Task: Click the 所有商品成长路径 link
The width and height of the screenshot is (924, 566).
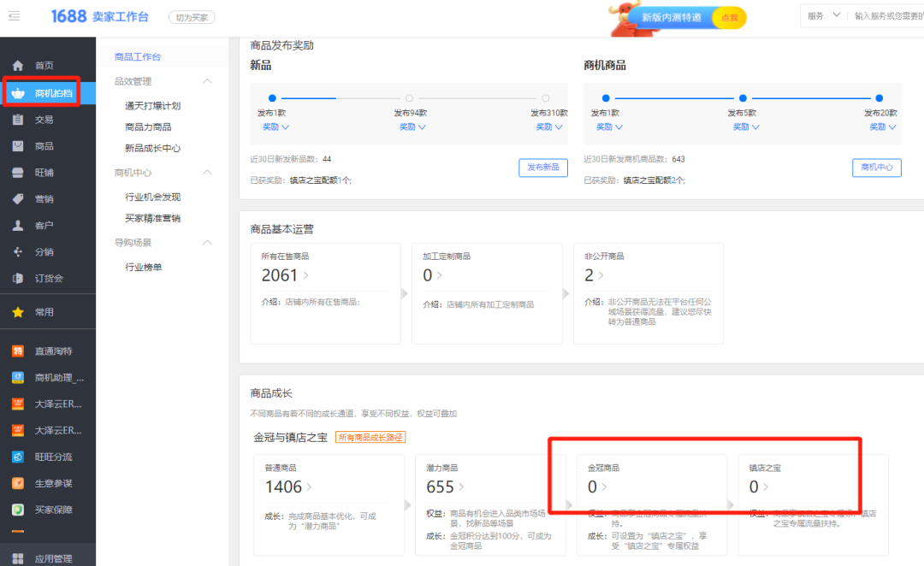Action: click(370, 438)
